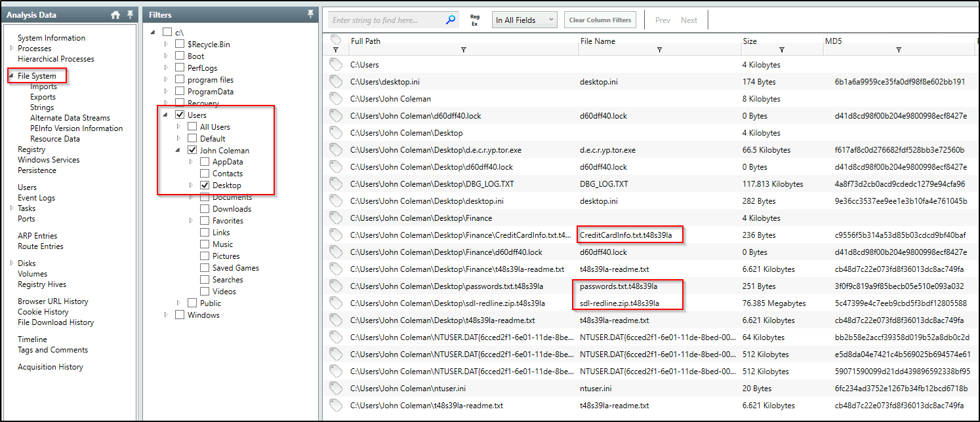The height and width of the screenshot is (422, 980).
Task: Click the tag icon in the table header column
Action: [336, 40]
